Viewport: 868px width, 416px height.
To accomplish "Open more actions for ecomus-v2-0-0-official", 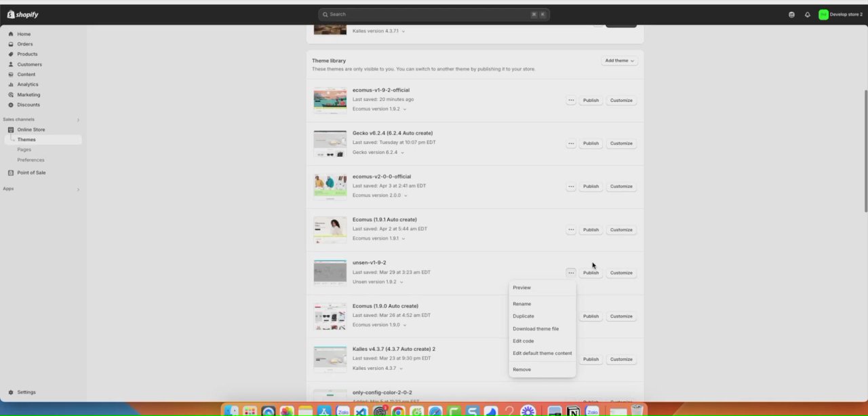I will point(571,187).
